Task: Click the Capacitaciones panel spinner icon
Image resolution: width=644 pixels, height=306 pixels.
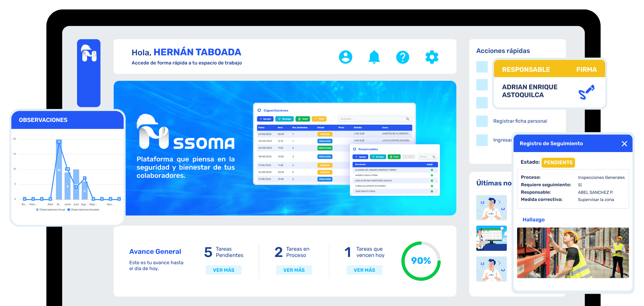Action: point(259,110)
